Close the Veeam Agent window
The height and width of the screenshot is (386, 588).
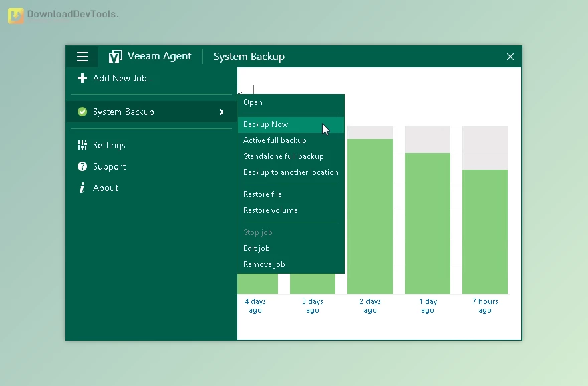pos(510,57)
